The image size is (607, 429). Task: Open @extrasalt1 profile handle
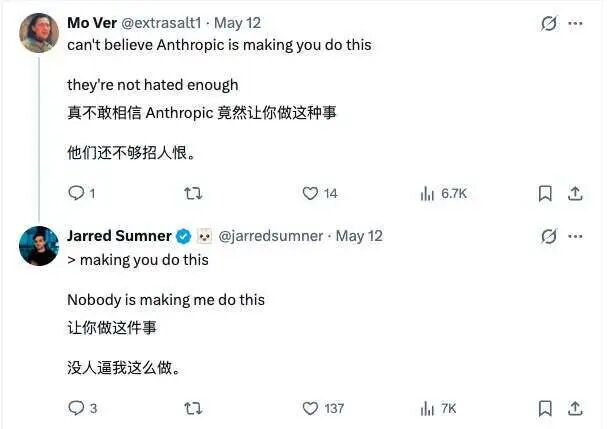(x=161, y=23)
